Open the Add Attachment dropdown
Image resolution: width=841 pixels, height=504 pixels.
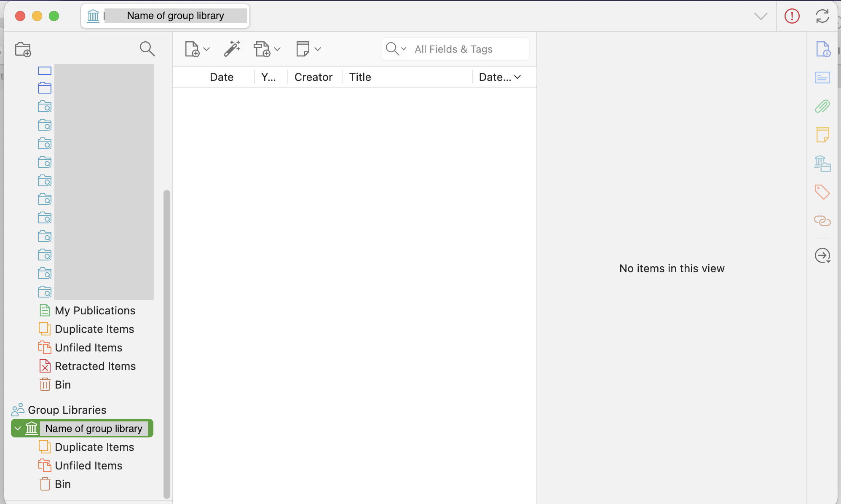(x=267, y=49)
